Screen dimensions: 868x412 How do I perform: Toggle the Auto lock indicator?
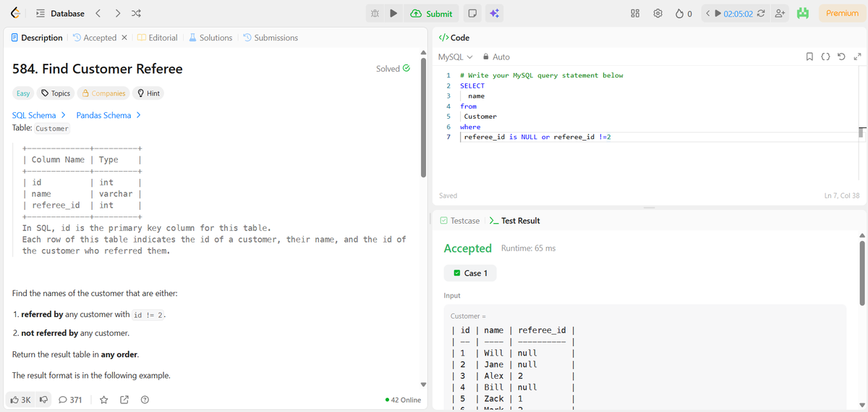click(496, 57)
